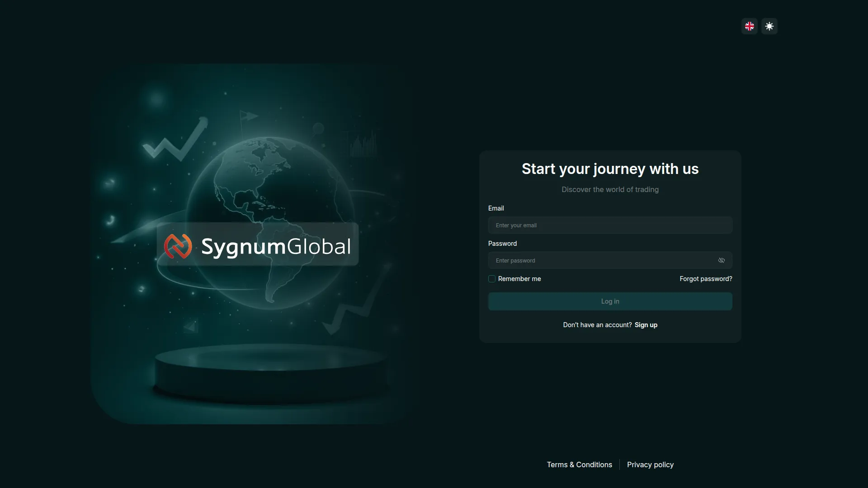Open the Privacy policy link

(x=650, y=465)
